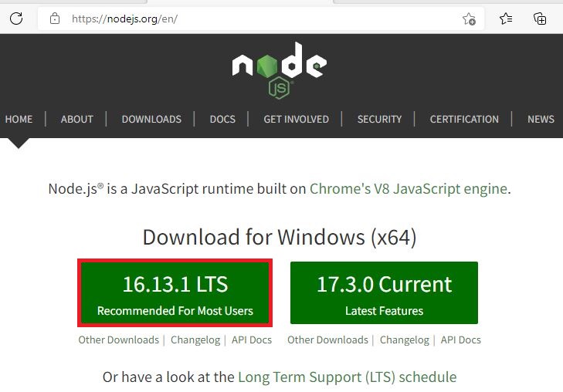This screenshot has width=563, height=392.
Task: Open API Docs under the LTS button
Action: click(x=252, y=340)
